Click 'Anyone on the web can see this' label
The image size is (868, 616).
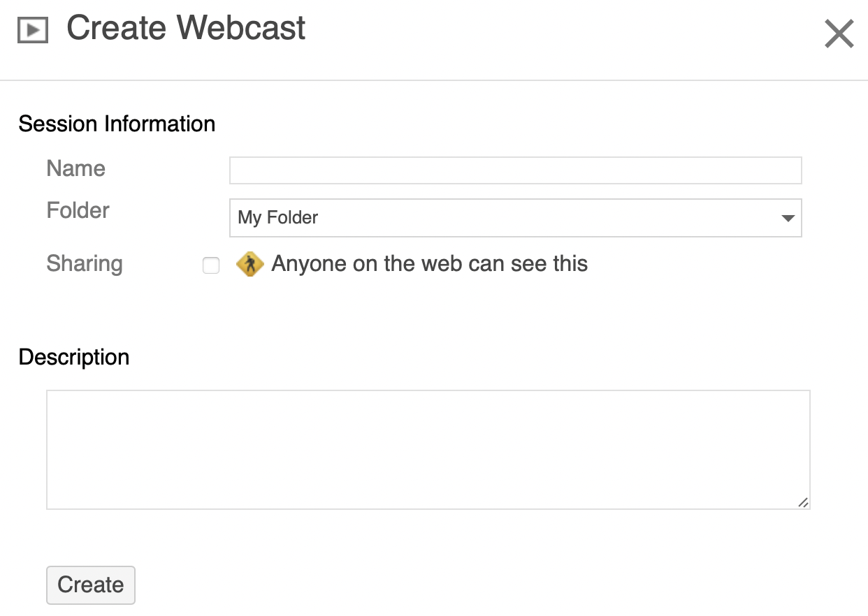[429, 264]
